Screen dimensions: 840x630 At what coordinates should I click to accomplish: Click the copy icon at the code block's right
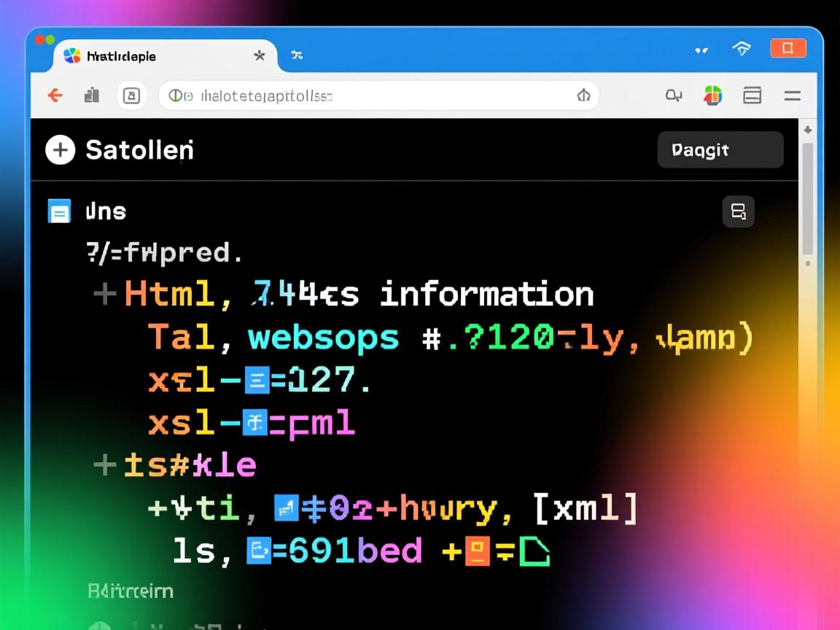(x=738, y=211)
